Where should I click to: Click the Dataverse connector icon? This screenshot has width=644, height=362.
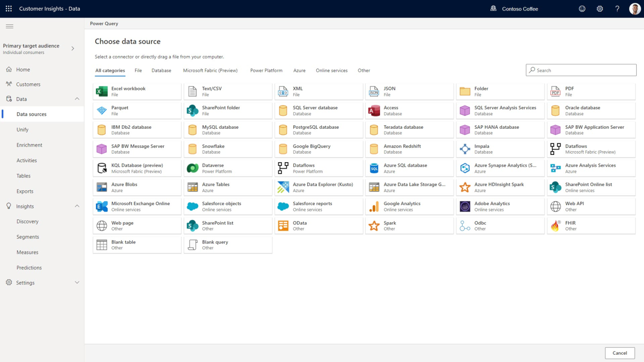[192, 168]
